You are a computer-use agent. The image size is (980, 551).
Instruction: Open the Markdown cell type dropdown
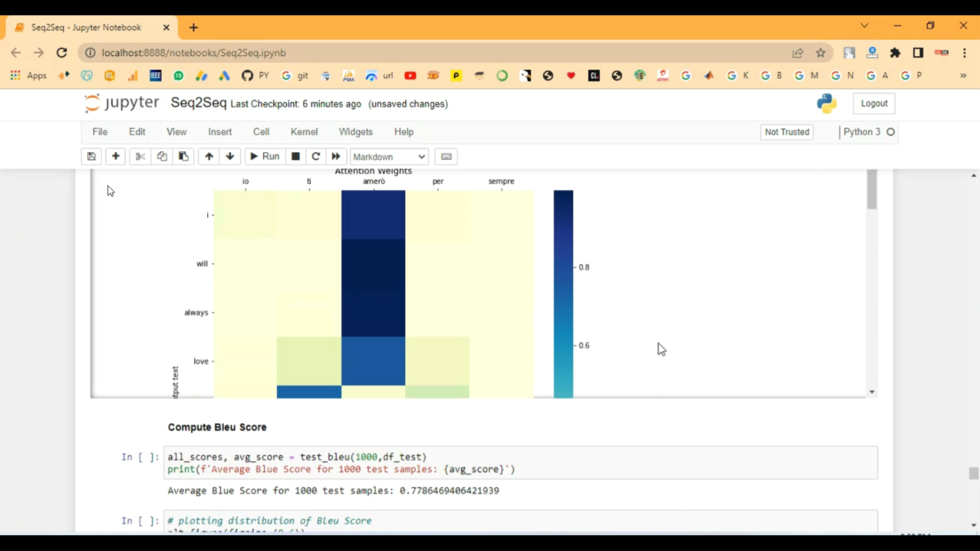click(389, 157)
